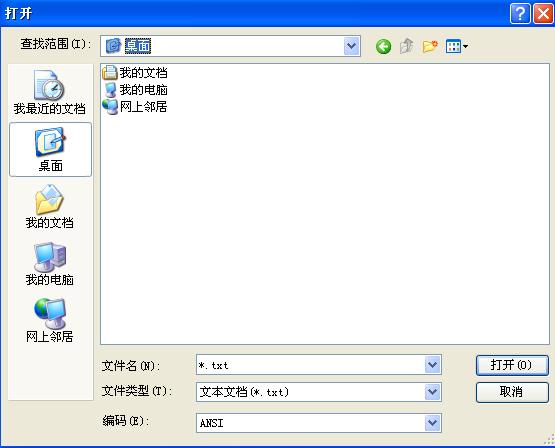Select 桌面 in the places bar

(50, 150)
